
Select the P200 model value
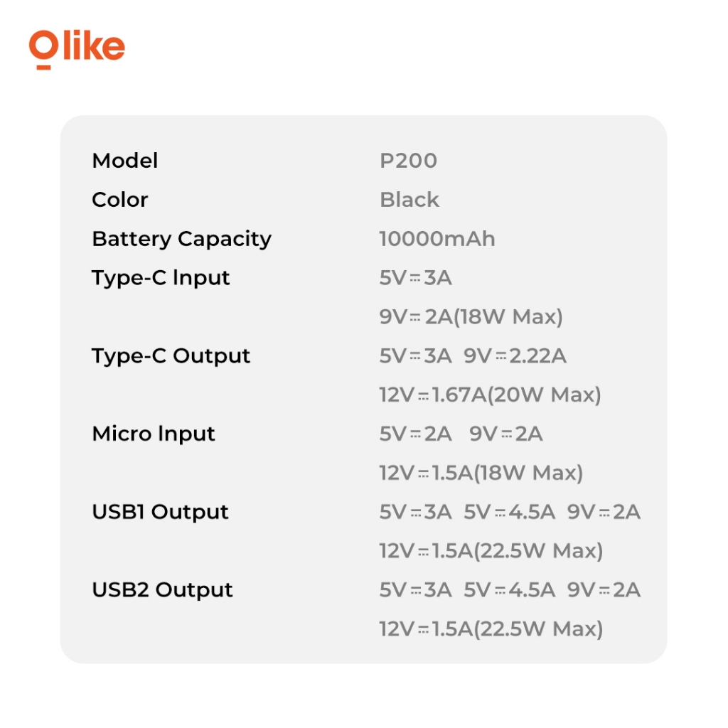pos(408,161)
